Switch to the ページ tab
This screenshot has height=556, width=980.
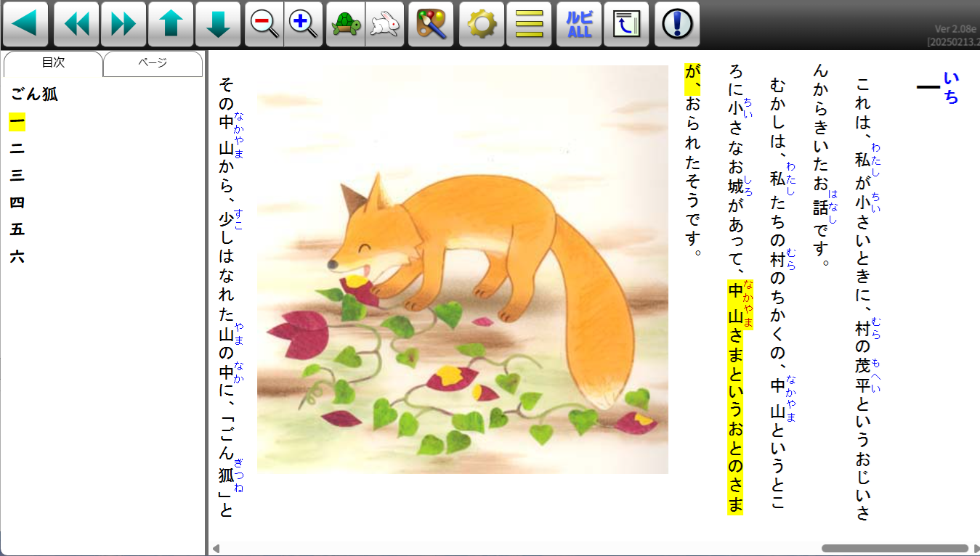153,63
